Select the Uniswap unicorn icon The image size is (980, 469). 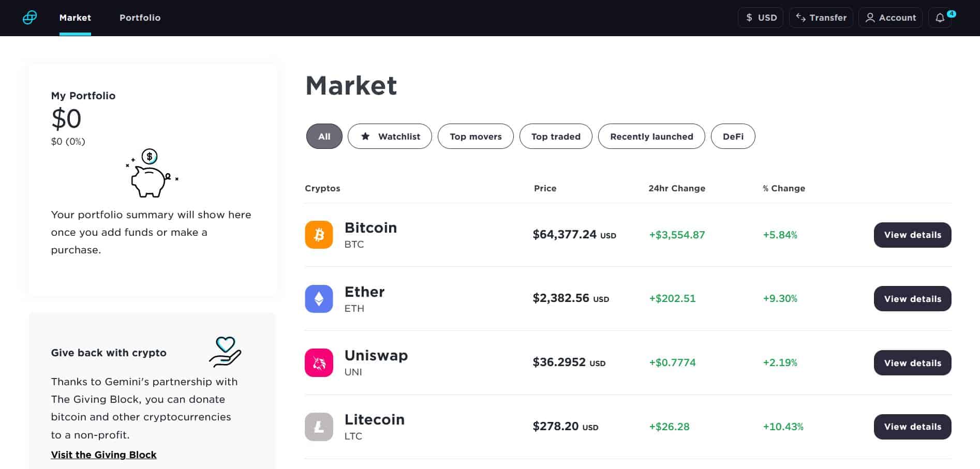click(x=319, y=362)
